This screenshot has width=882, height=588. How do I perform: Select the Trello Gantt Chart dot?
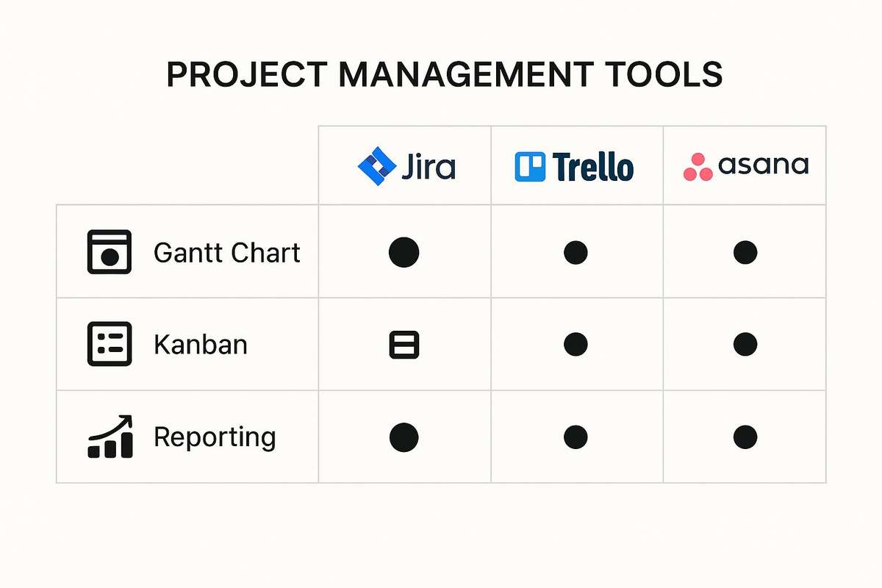(576, 252)
